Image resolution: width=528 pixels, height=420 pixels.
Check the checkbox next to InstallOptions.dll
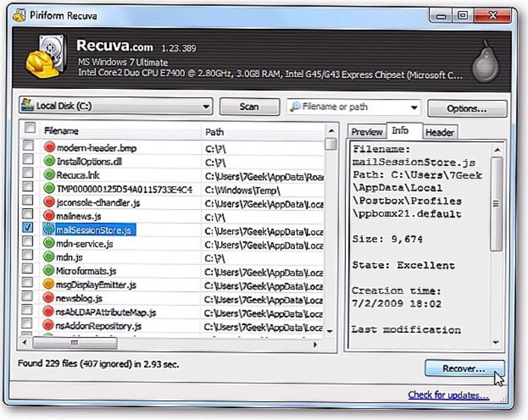tap(26, 162)
